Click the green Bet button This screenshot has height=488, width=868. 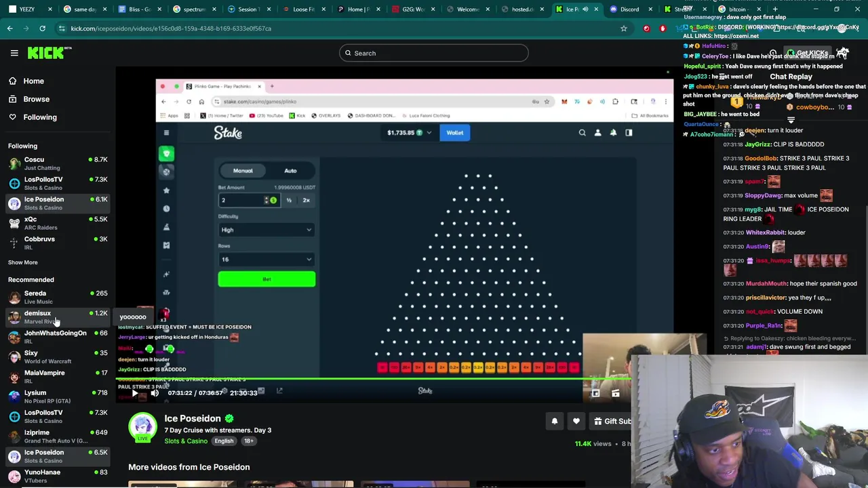pyautogui.click(x=267, y=279)
